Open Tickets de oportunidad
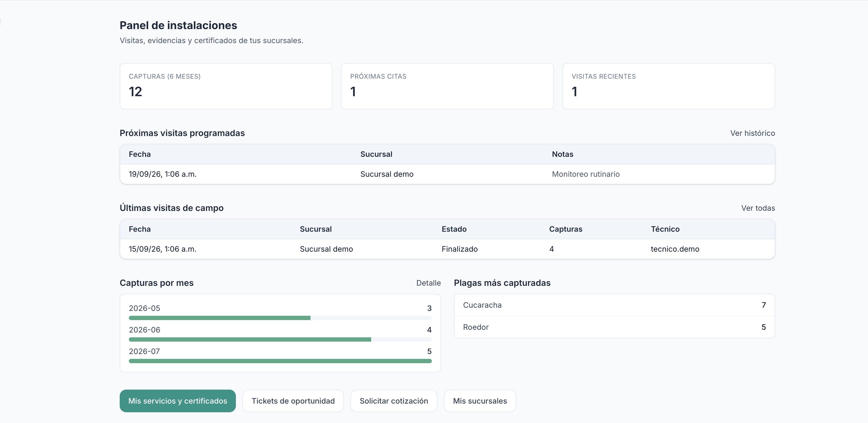868x423 pixels. (293, 401)
